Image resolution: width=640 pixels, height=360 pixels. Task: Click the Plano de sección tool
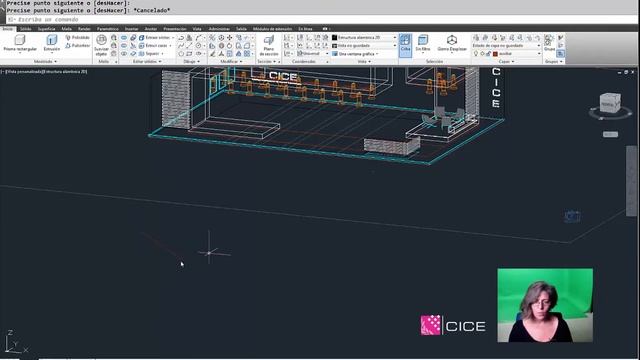(269, 45)
